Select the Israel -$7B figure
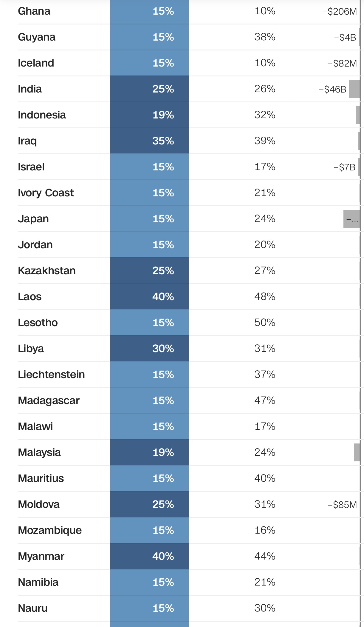 (x=344, y=167)
